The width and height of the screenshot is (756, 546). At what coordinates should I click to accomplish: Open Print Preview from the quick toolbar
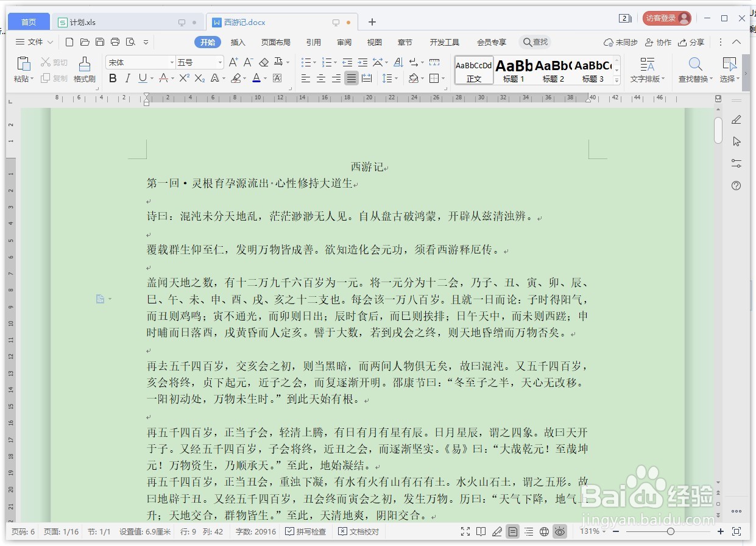click(x=130, y=42)
